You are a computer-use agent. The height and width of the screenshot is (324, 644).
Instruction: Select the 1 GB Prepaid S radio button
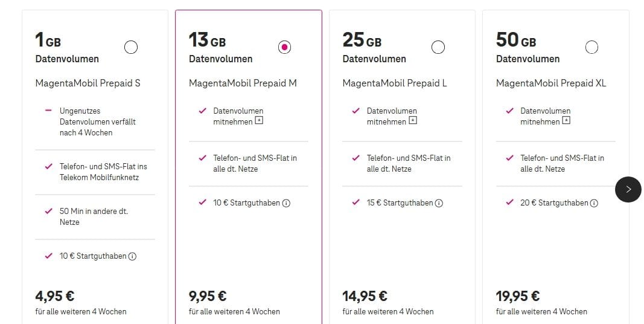(130, 47)
